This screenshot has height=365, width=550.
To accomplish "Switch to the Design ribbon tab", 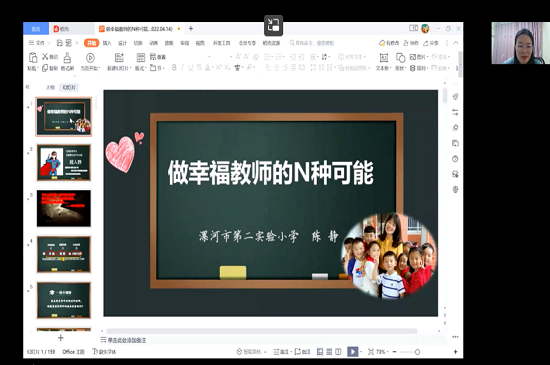I will point(122,43).
